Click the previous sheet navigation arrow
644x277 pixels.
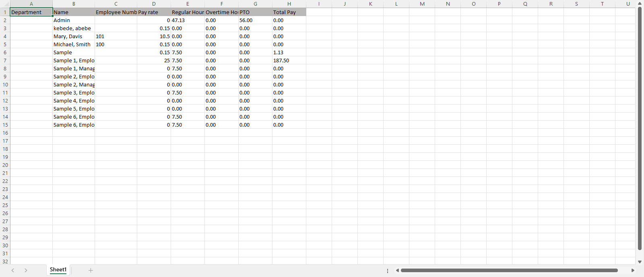(x=13, y=270)
